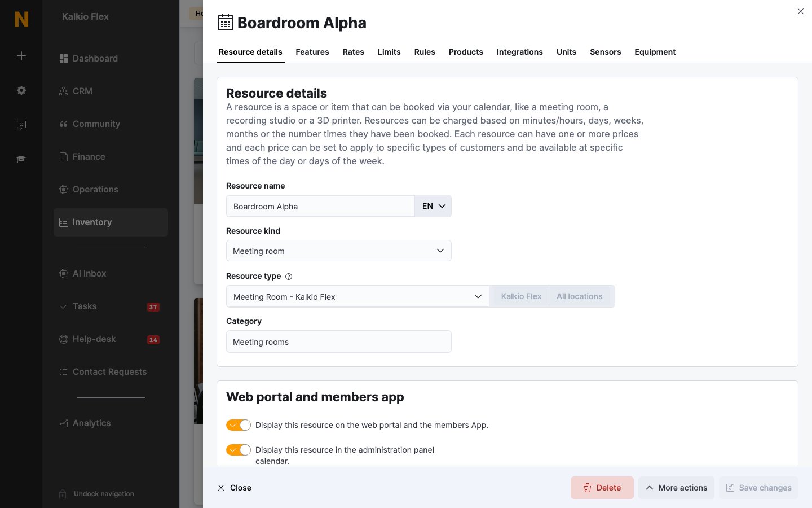Click the Help-desk 14 badge
Image resolution: width=812 pixels, height=508 pixels.
point(153,340)
